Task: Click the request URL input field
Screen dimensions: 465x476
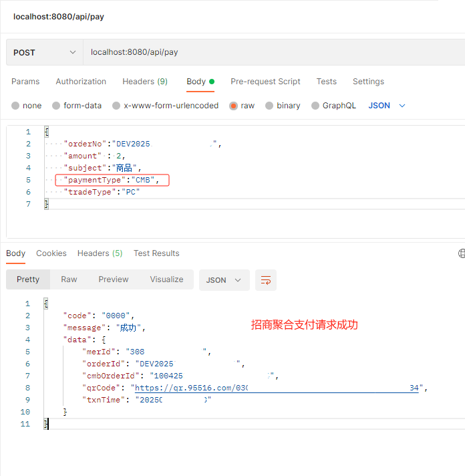Action: [x=267, y=52]
